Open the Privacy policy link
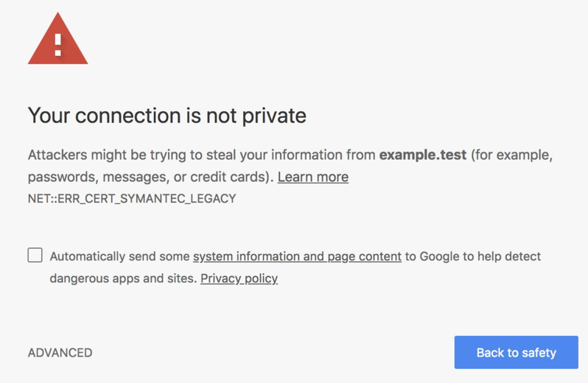Image resolution: width=588 pixels, height=383 pixels. pyautogui.click(x=239, y=278)
